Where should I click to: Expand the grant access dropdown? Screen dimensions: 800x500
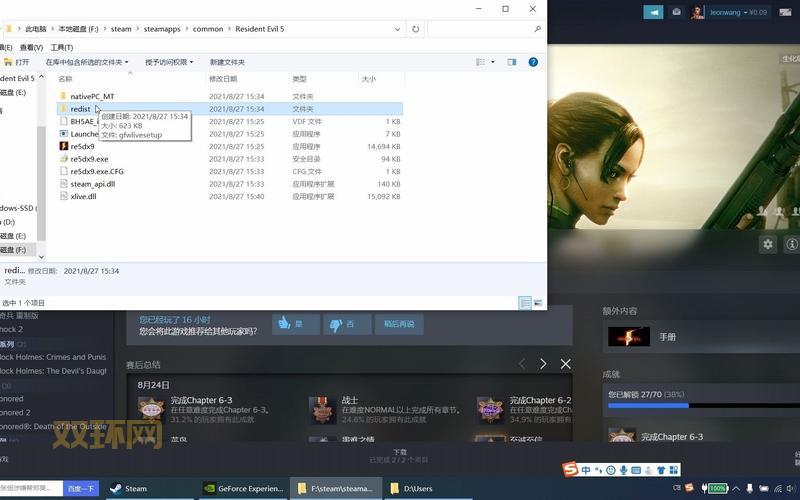point(170,62)
